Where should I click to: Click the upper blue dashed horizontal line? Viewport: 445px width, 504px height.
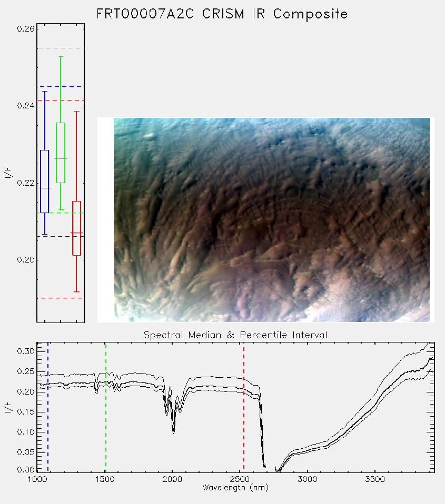(61, 86)
